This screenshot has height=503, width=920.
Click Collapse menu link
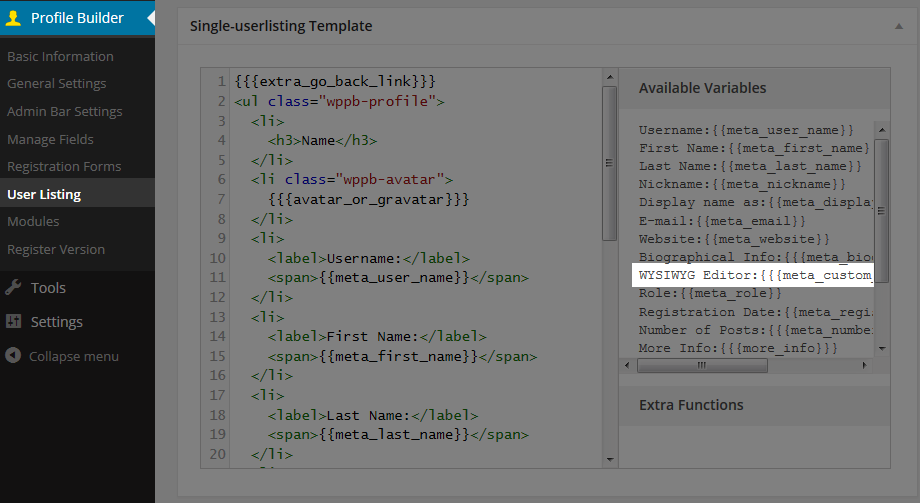(x=74, y=356)
